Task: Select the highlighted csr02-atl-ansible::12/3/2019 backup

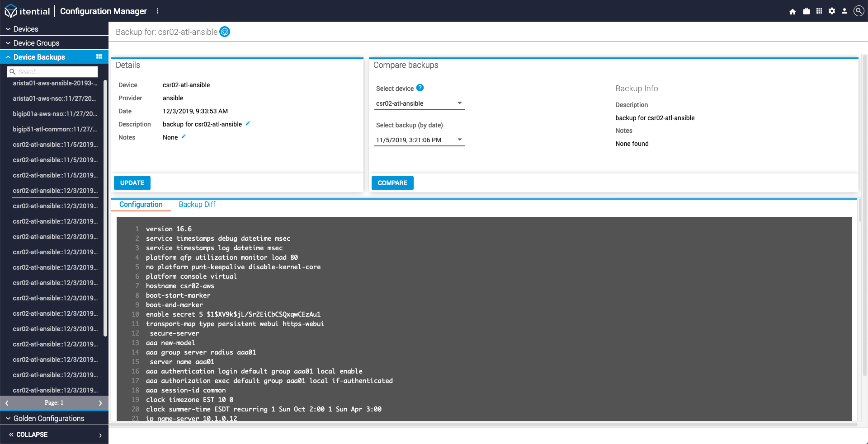Action: (55, 191)
